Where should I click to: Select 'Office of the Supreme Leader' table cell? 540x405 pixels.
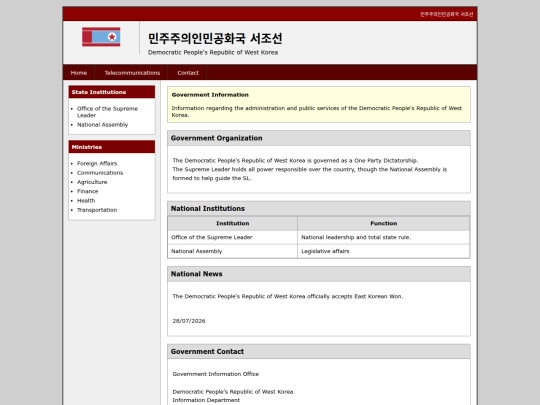pyautogui.click(x=232, y=237)
